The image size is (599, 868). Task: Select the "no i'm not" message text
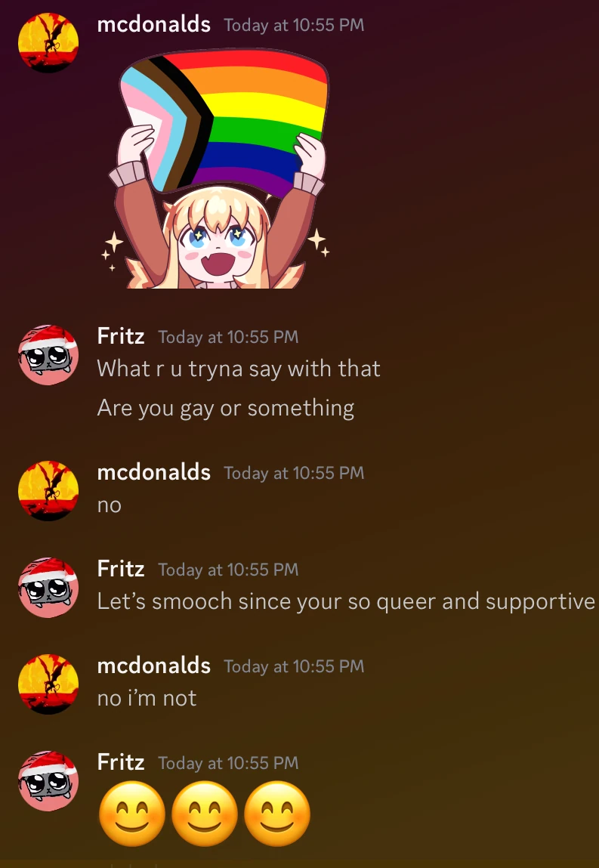tap(147, 698)
